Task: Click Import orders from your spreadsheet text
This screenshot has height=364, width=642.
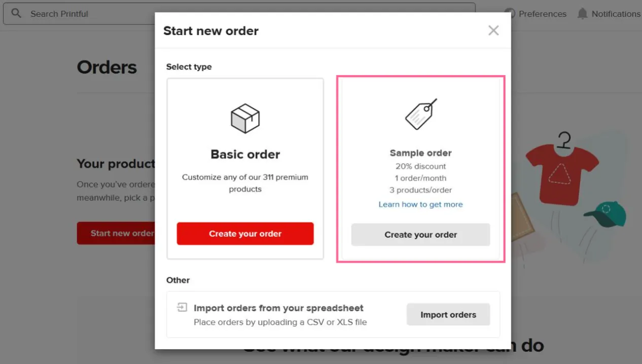Action: pos(278,308)
